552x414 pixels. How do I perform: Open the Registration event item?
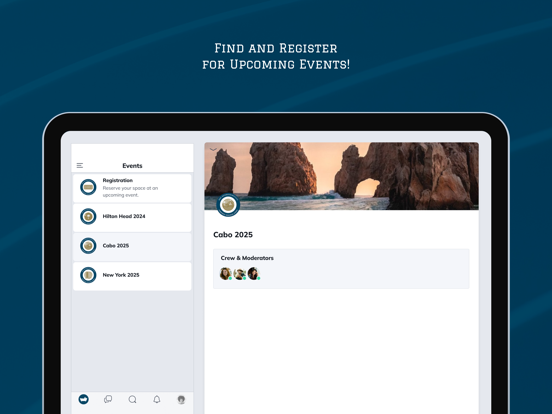coord(132,188)
